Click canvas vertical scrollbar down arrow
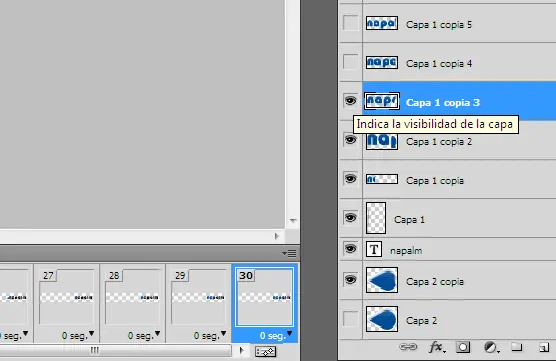Viewport: 556px width, 361px height. tap(293, 221)
